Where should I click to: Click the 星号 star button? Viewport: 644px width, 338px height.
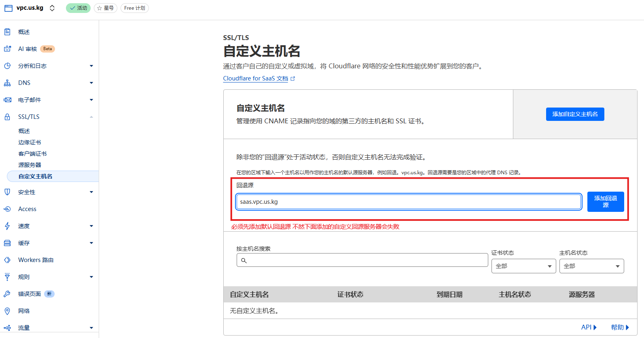click(106, 8)
